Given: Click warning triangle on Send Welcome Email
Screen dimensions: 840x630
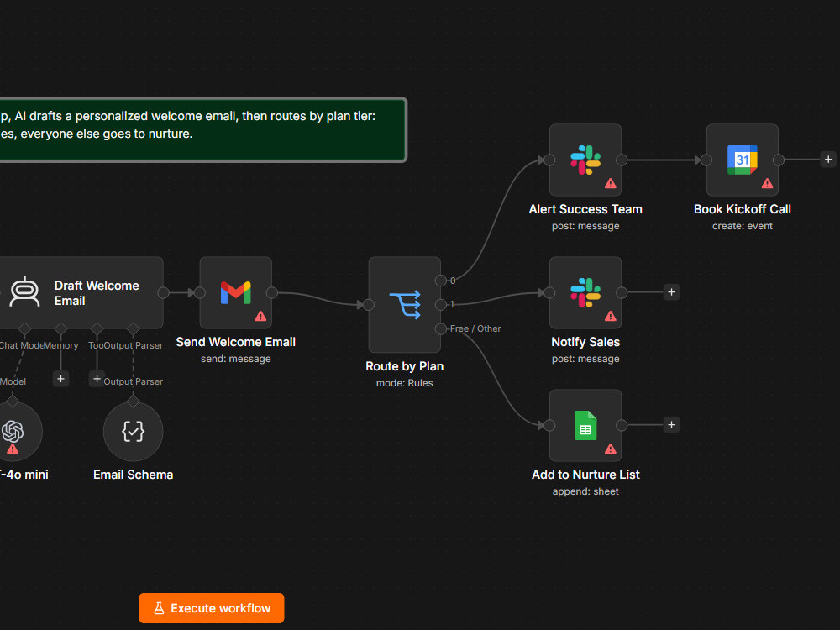Looking at the screenshot, I should pyautogui.click(x=261, y=317).
